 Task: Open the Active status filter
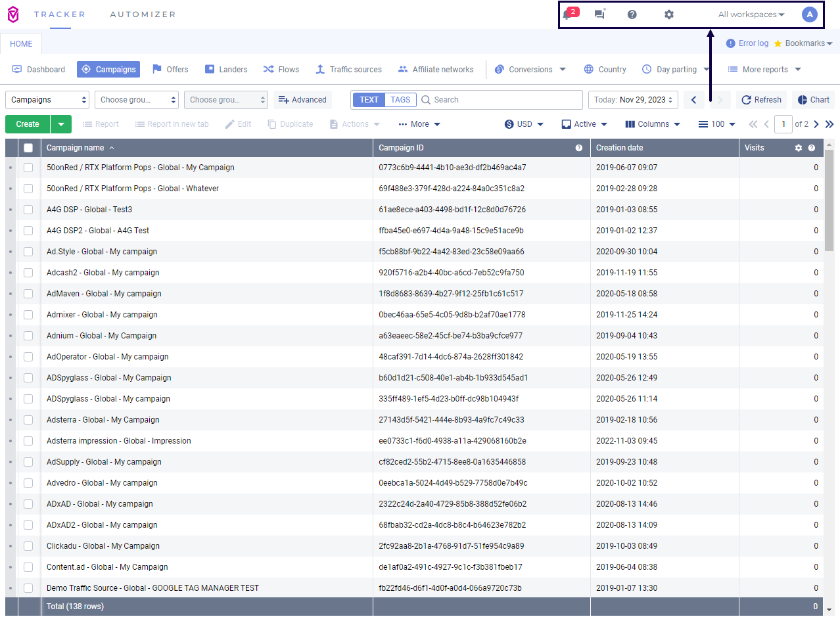pos(584,124)
